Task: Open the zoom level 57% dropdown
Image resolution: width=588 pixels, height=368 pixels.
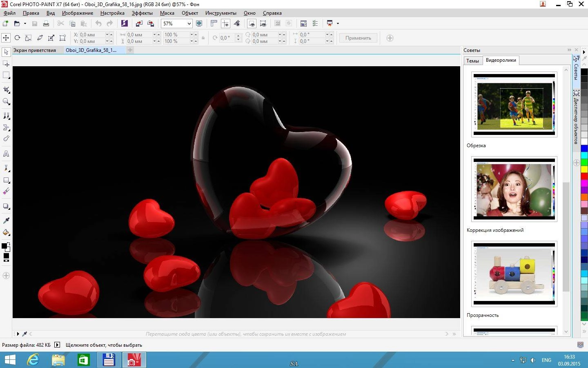Action: click(189, 24)
